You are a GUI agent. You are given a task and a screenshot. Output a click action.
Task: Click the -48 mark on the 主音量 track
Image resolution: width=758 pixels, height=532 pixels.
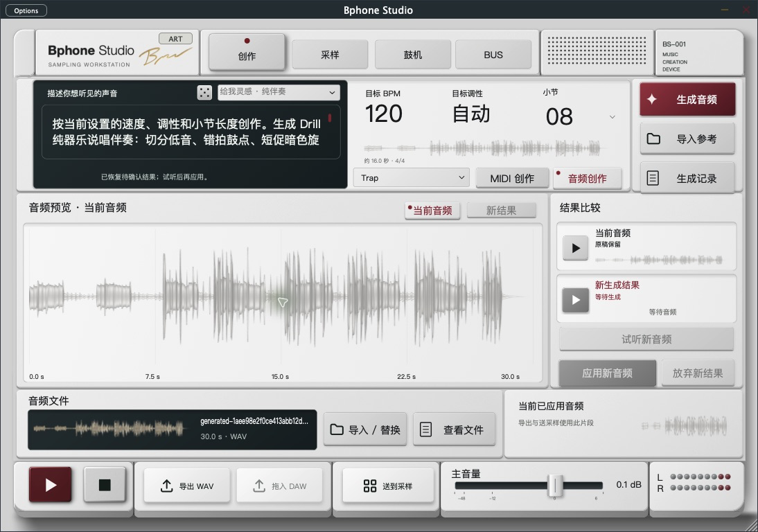(x=461, y=497)
